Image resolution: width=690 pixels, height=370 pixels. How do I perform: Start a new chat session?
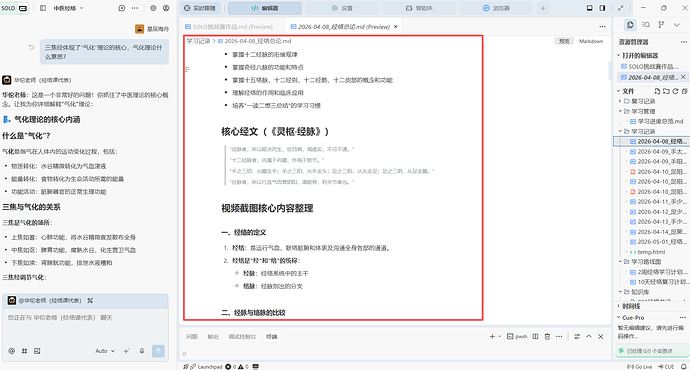pyautogui.click(x=122, y=8)
